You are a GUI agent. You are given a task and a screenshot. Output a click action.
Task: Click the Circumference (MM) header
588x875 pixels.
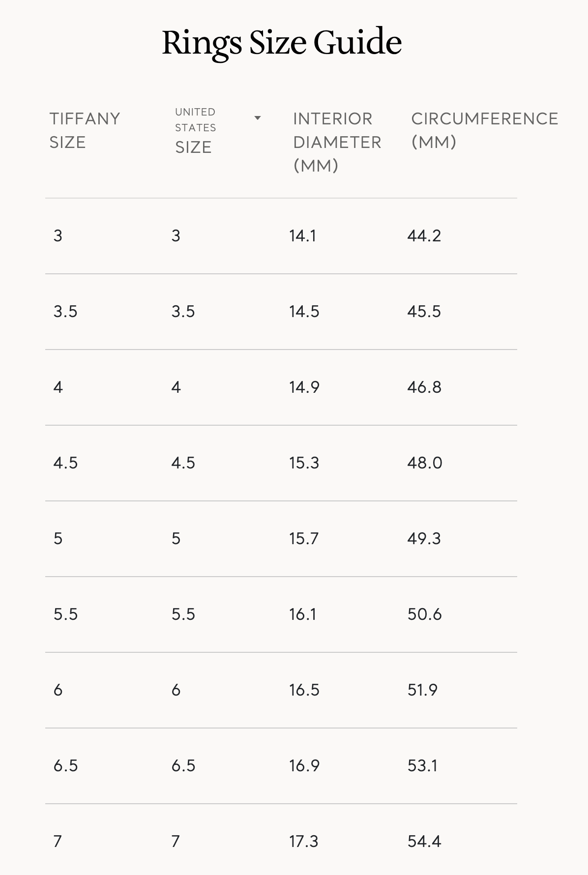[x=484, y=130]
